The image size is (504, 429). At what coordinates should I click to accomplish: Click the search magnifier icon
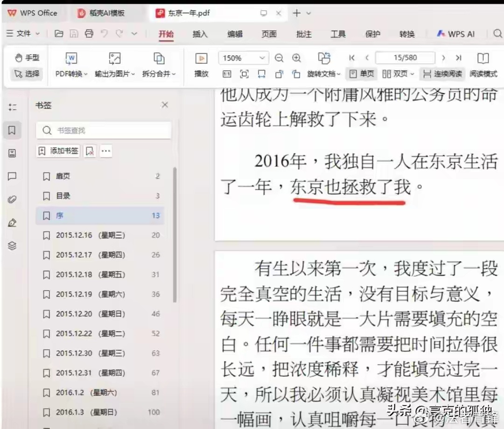[x=497, y=34]
